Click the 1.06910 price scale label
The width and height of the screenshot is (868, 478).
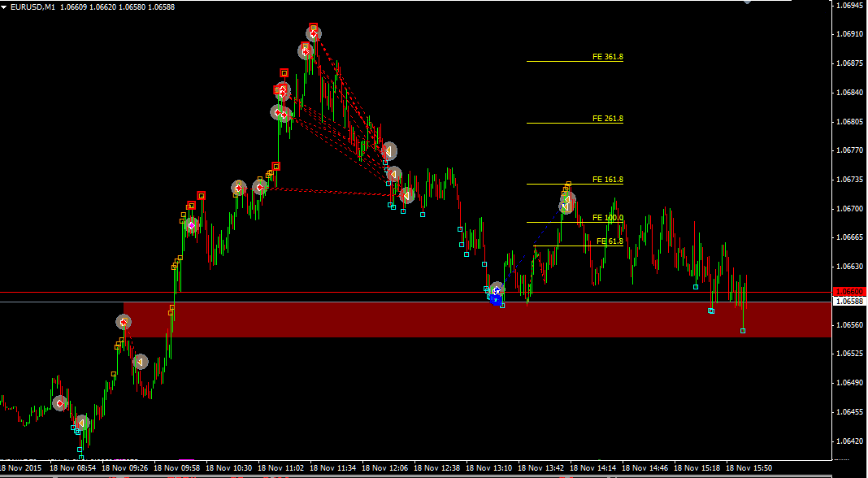tap(850, 34)
